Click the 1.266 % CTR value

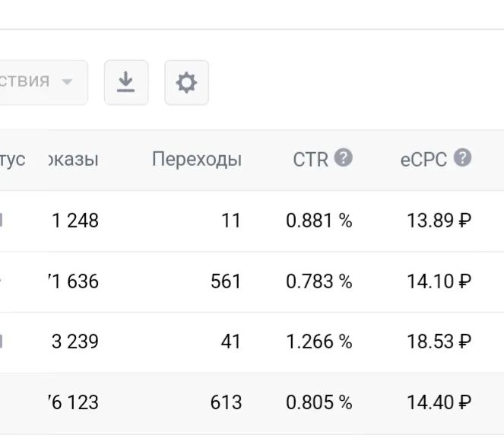pyautogui.click(x=319, y=342)
